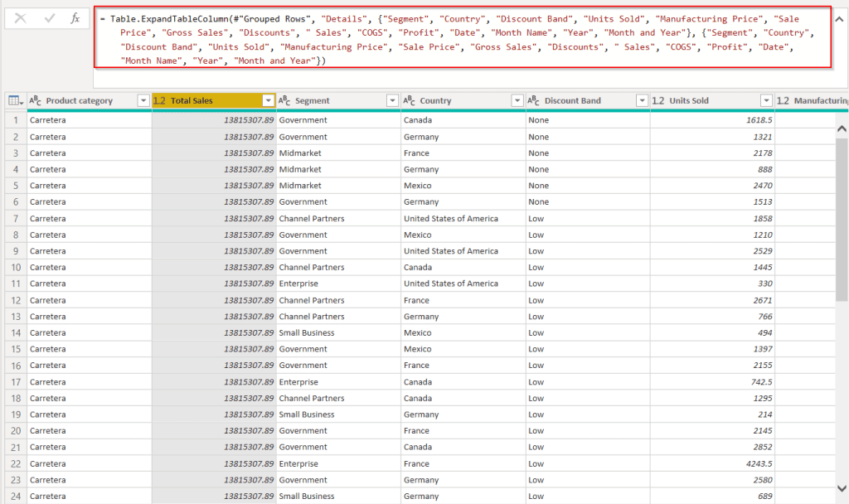Open Country column filter dropdown
This screenshot has height=504, width=849.
pos(517,100)
